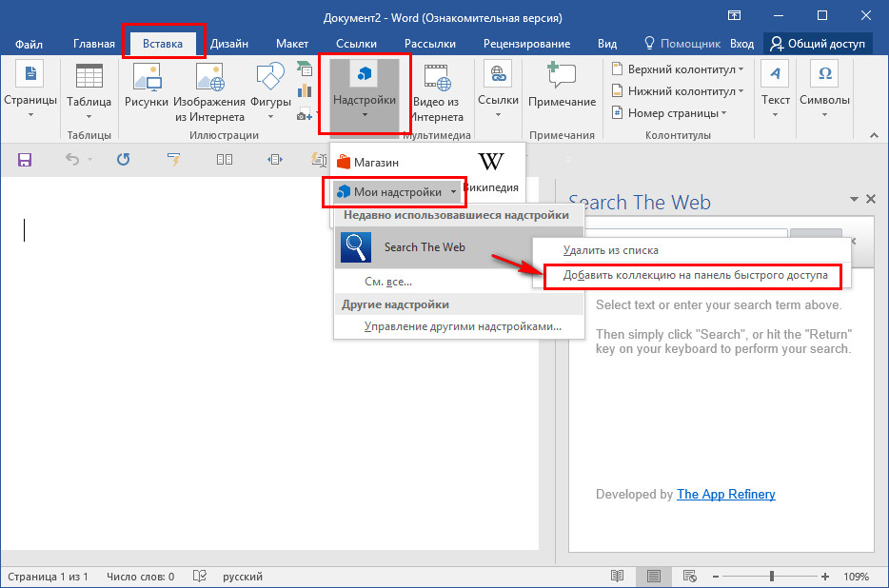Open the Текст group button

[775, 89]
